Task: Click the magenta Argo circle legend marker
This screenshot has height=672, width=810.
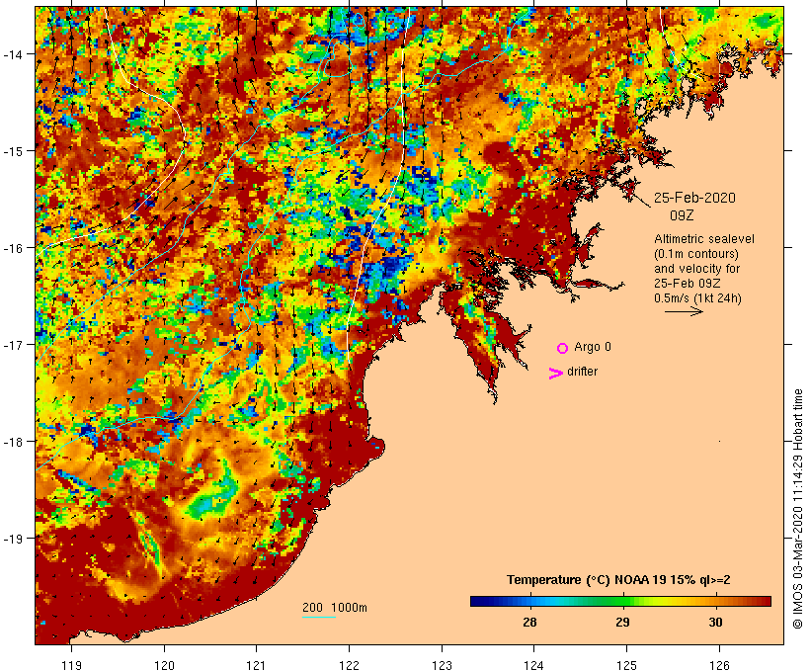Action: point(563,348)
